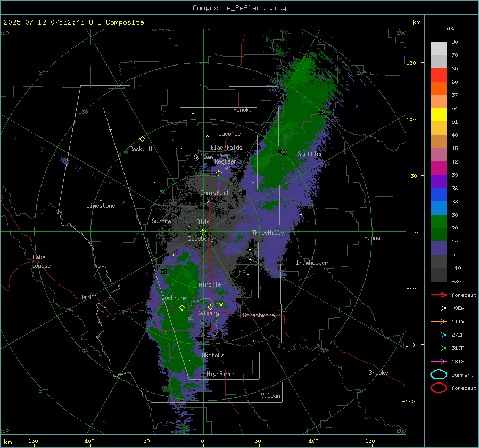
Task: Click the yellow diamond marker above Calgary
Action: pyautogui.click(x=210, y=307)
